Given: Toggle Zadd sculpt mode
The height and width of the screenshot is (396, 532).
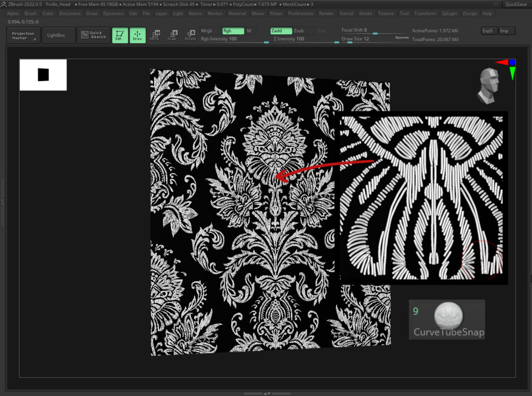Looking at the screenshot, I should pos(281,31).
